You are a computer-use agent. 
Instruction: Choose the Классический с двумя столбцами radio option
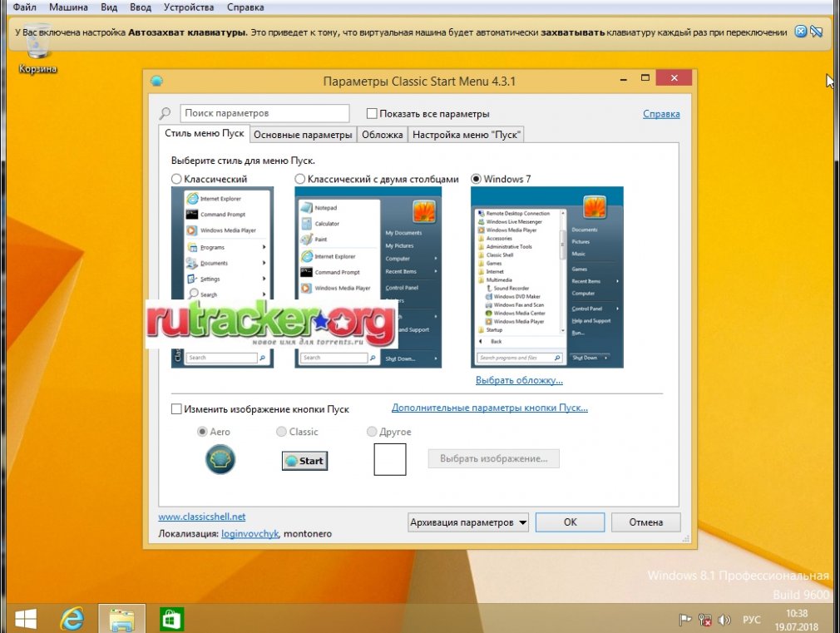click(x=300, y=179)
